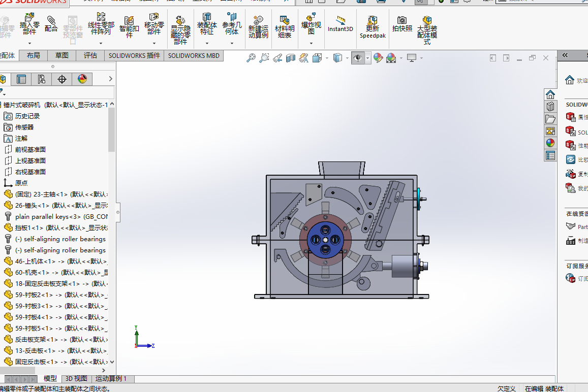588x392 pixels.
Task: Toggle 大型装配体模式 large assembly mode
Action: (427, 26)
